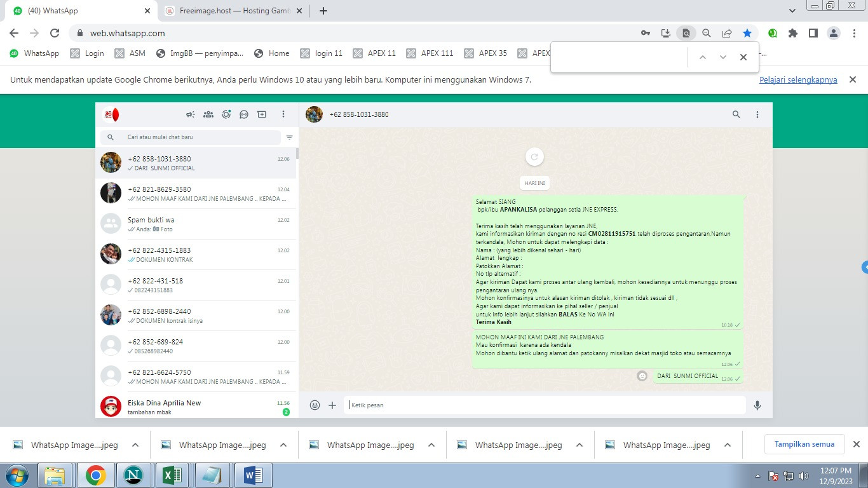The width and height of the screenshot is (868, 488).
Task: Click the taskbar volume speaker icon
Action: [x=804, y=475]
